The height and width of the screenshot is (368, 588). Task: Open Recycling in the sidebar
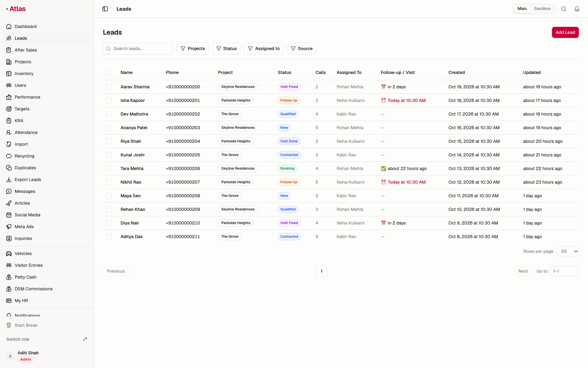point(47,156)
